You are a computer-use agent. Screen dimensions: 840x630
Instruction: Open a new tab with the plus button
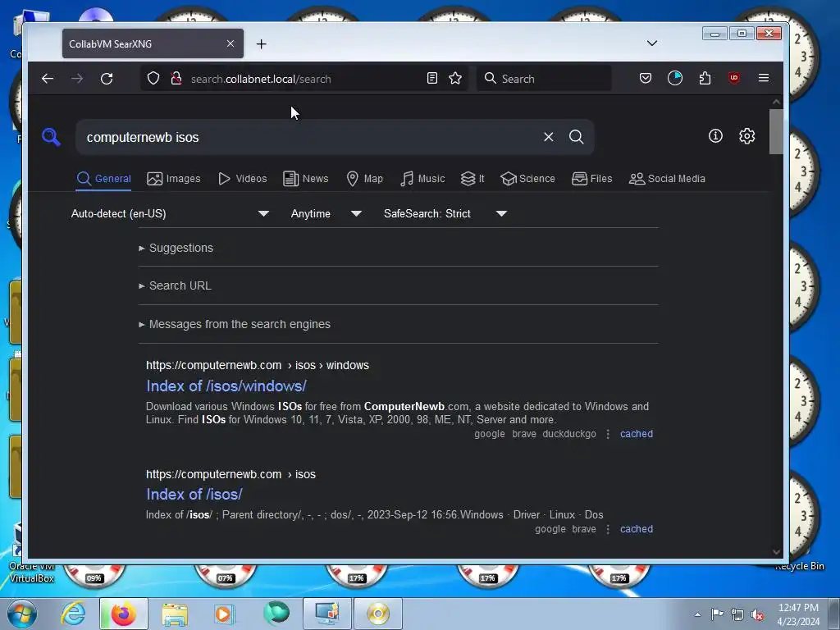coord(261,44)
